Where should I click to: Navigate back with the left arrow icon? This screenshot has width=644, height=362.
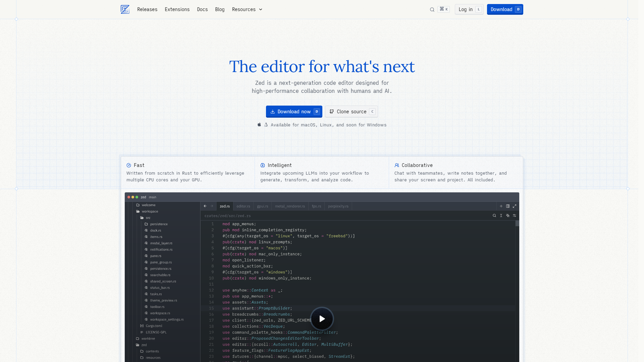click(205, 206)
